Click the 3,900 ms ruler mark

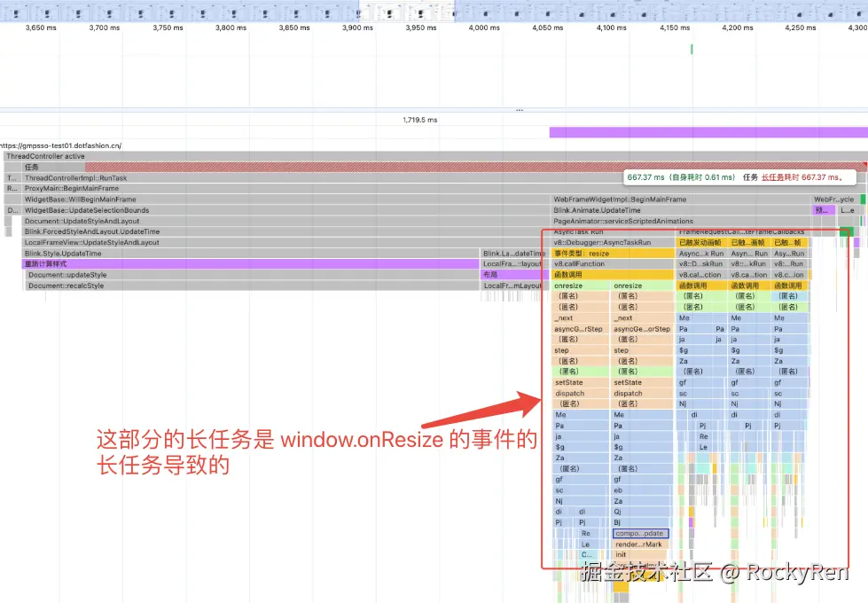point(357,27)
